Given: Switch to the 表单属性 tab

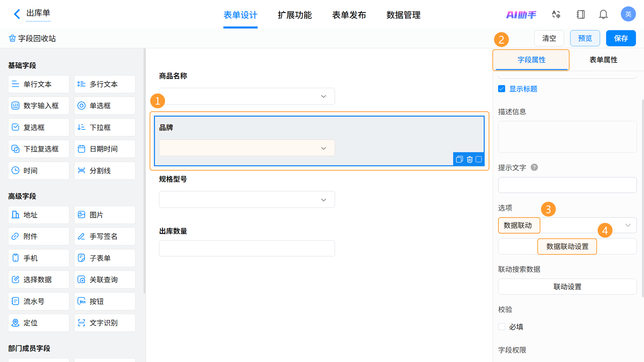Looking at the screenshot, I should click(x=603, y=60).
